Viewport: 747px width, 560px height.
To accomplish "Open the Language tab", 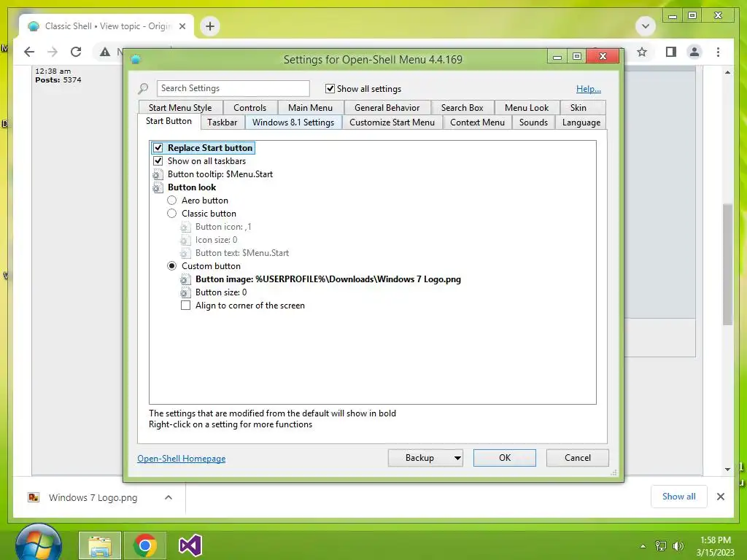I will [x=581, y=122].
